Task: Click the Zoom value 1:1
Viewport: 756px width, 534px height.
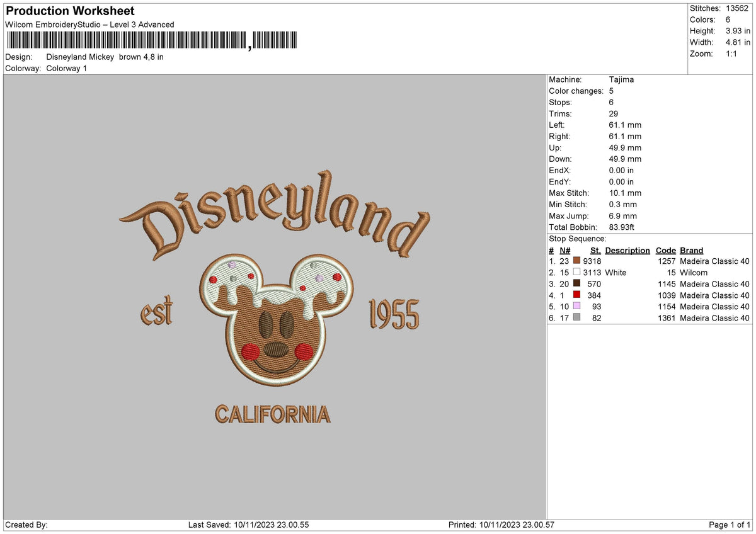Action: pyautogui.click(x=731, y=54)
